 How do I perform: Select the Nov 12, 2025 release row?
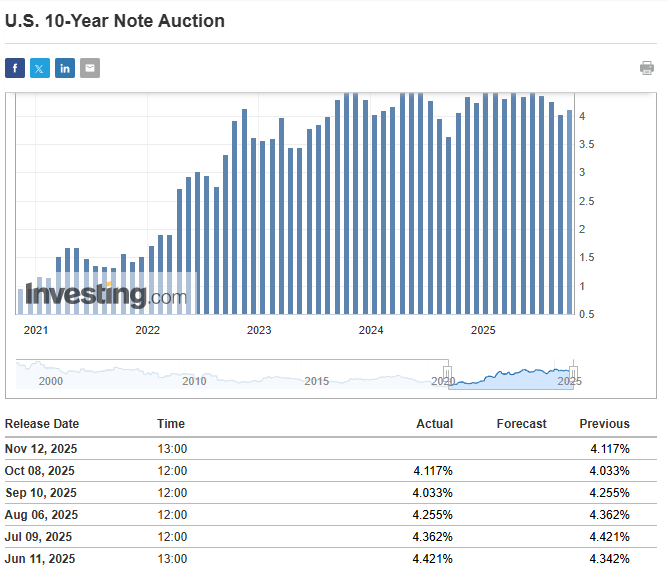pos(39,449)
